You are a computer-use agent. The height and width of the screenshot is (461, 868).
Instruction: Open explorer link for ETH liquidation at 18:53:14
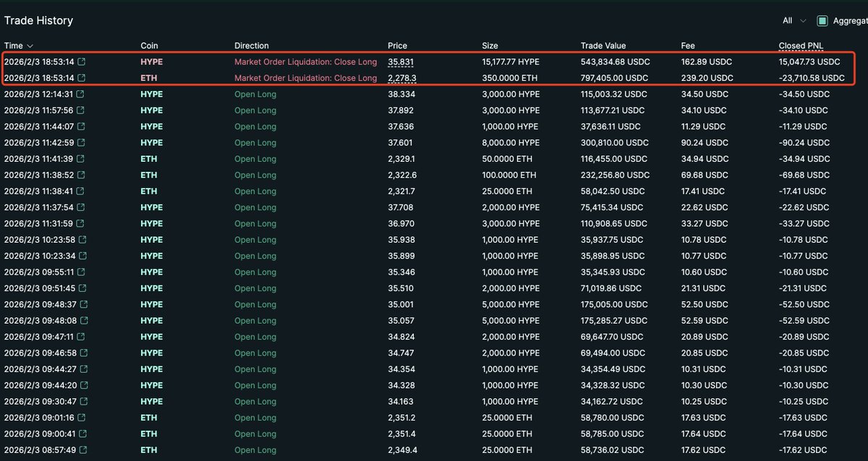81,78
